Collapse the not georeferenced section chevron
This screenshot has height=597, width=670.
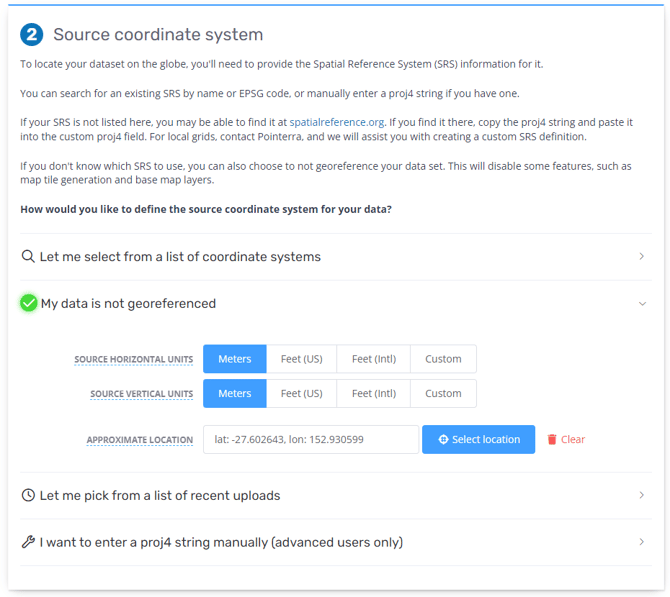tap(642, 304)
